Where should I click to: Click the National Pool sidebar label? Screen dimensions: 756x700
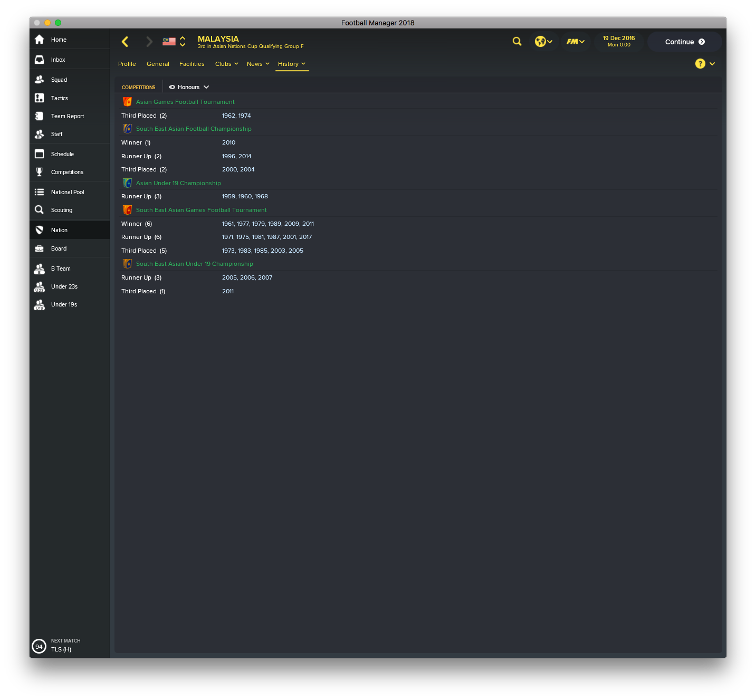tap(68, 192)
